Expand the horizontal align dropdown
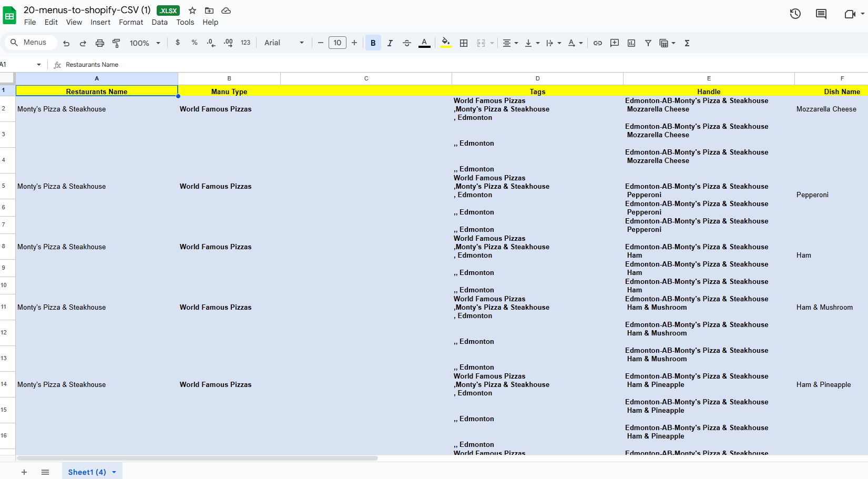 coord(510,43)
